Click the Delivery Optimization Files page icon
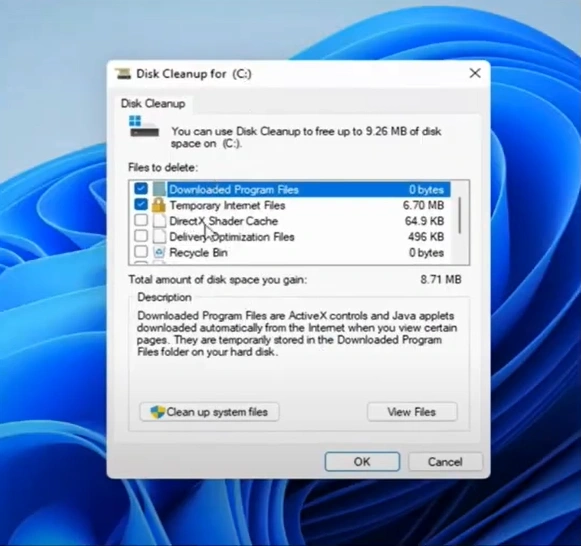 pyautogui.click(x=159, y=236)
